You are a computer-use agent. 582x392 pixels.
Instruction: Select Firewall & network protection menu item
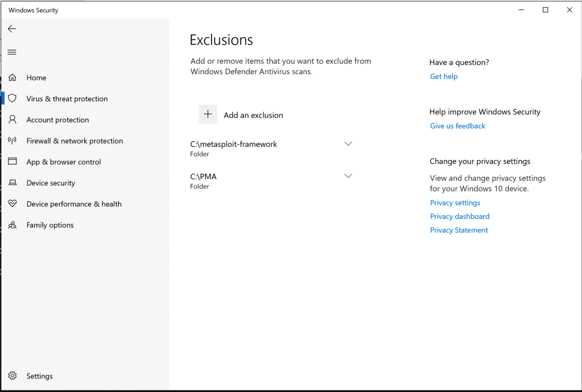pos(75,140)
